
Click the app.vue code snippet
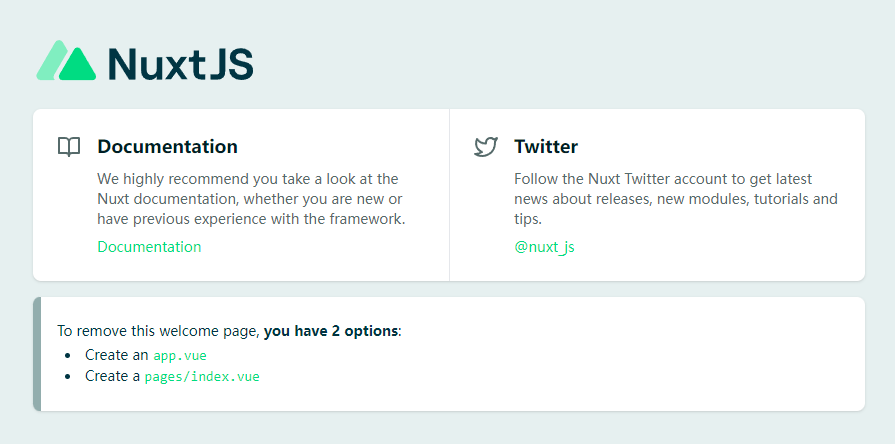180,355
